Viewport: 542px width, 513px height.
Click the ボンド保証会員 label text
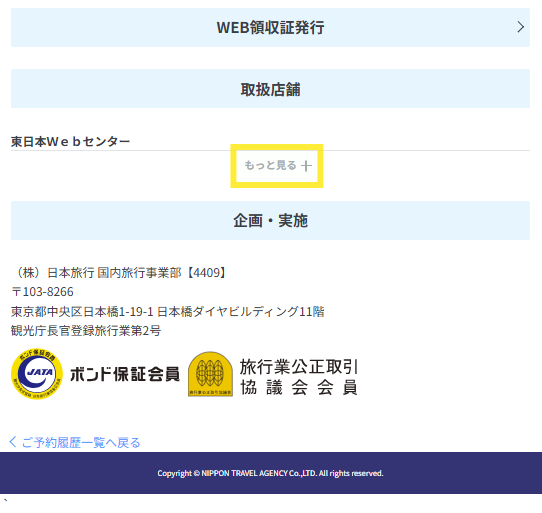[x=125, y=374]
